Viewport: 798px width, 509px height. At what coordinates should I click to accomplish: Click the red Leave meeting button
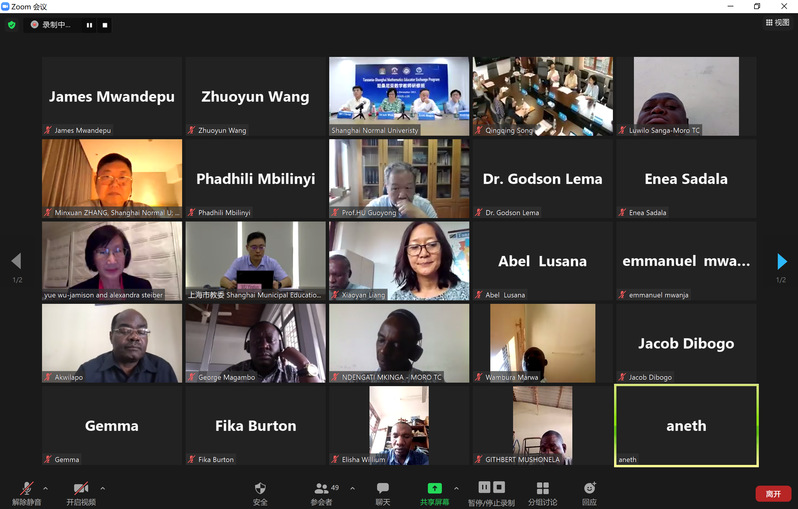(x=773, y=494)
